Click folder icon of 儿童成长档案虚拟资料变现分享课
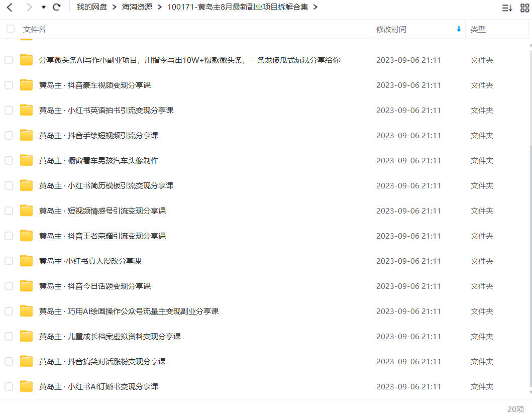 [26, 336]
